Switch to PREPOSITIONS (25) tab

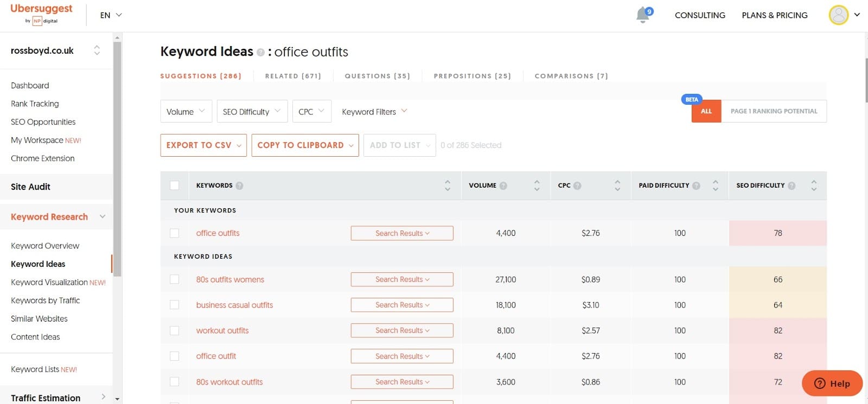pos(473,76)
